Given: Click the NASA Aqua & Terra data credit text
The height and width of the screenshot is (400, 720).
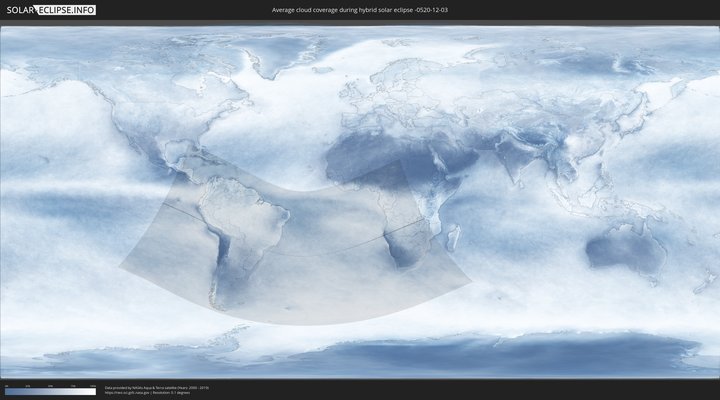Looking at the screenshot, I should [x=157, y=386].
